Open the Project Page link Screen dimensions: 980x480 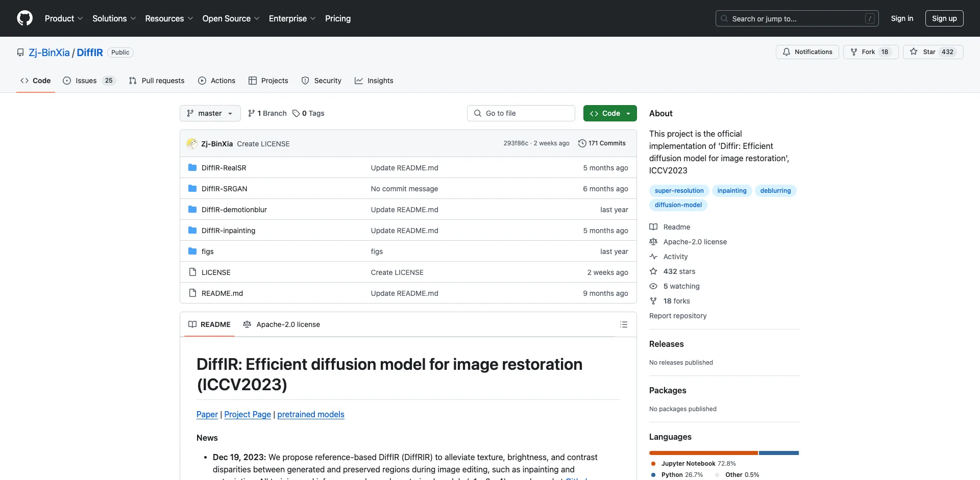[248, 414]
